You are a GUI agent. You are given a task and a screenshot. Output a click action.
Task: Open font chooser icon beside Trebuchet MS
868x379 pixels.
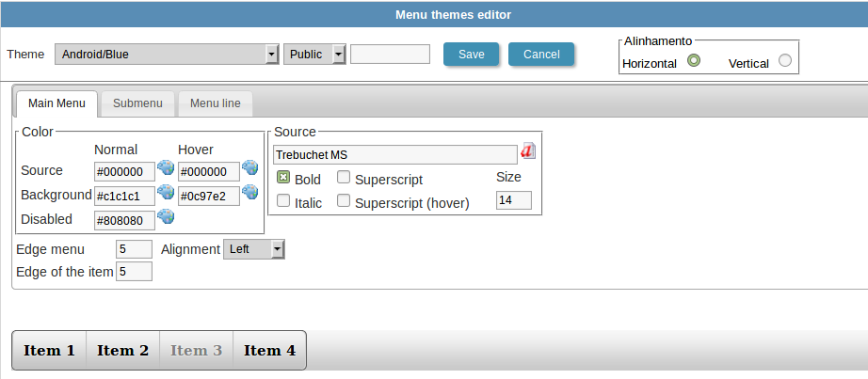click(x=528, y=151)
